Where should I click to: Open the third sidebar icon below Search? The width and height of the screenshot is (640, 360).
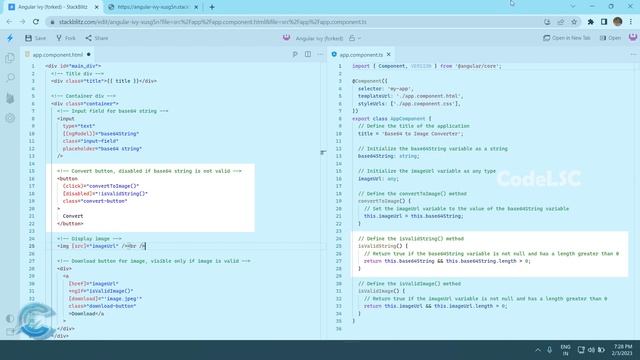point(10,98)
